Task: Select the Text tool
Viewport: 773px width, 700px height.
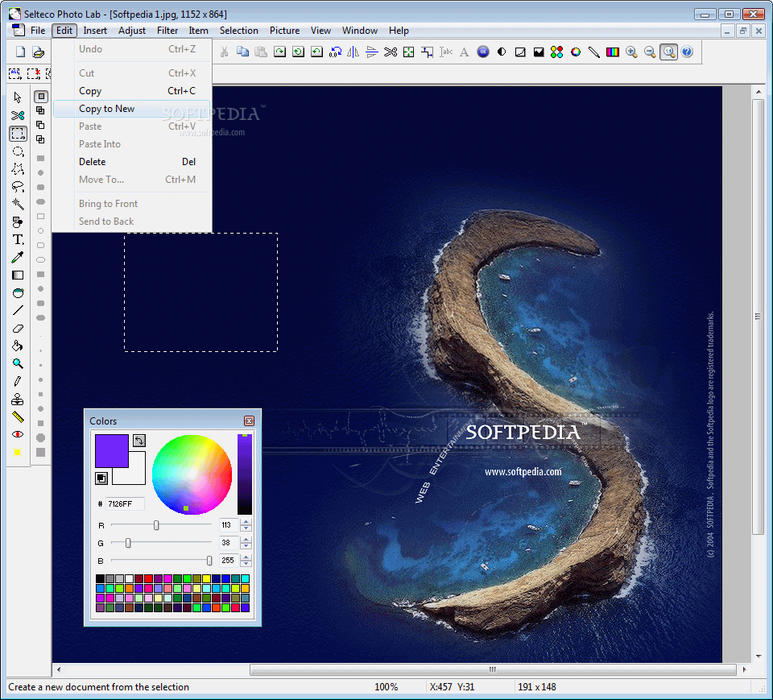Action: tap(18, 240)
